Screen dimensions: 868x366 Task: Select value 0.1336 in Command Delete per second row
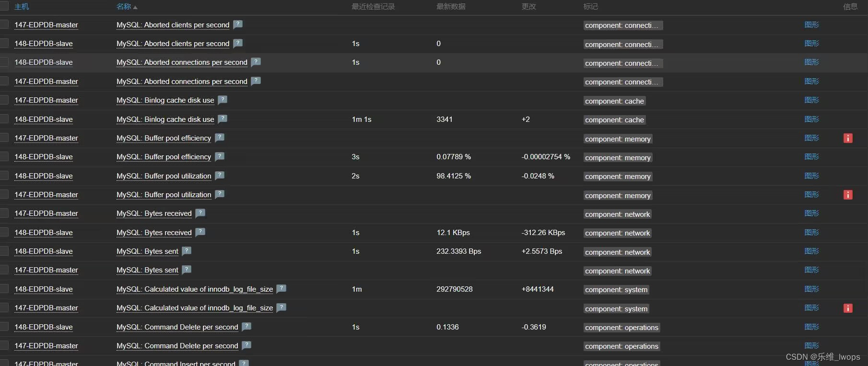click(447, 327)
